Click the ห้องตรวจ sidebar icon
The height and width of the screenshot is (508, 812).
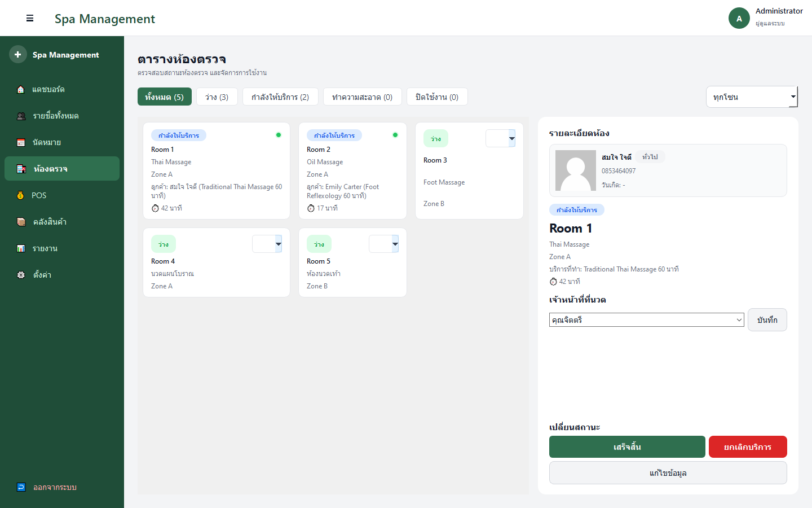pyautogui.click(x=21, y=169)
